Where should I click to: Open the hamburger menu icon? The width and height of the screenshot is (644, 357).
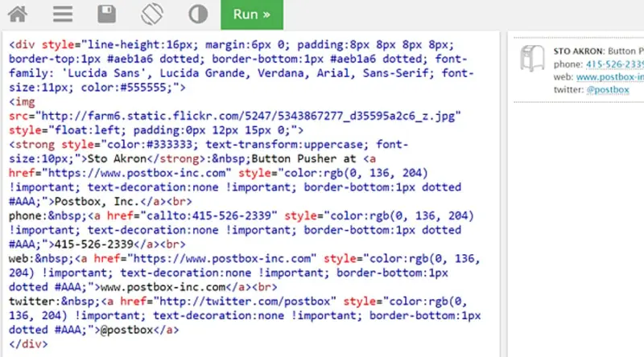63,14
